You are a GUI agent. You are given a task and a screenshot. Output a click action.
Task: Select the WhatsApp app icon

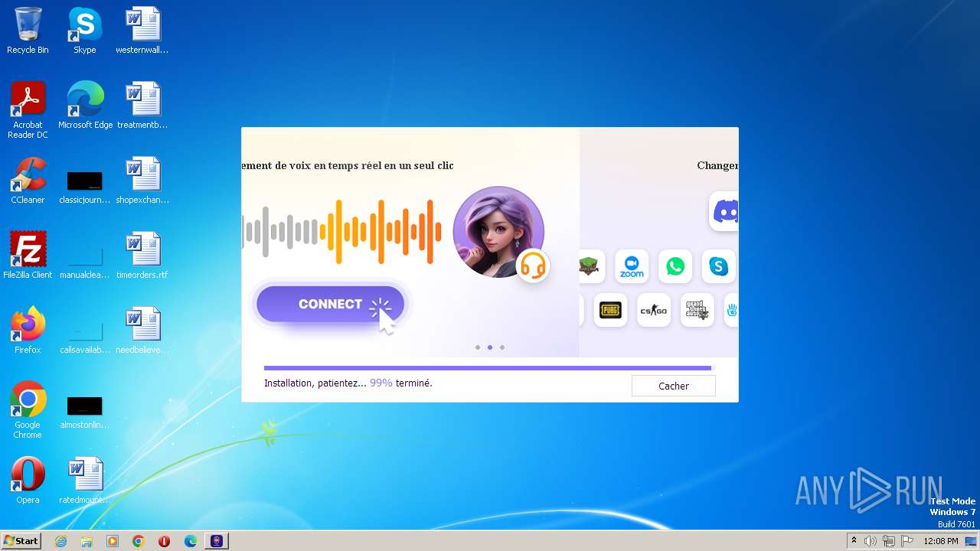pos(675,266)
